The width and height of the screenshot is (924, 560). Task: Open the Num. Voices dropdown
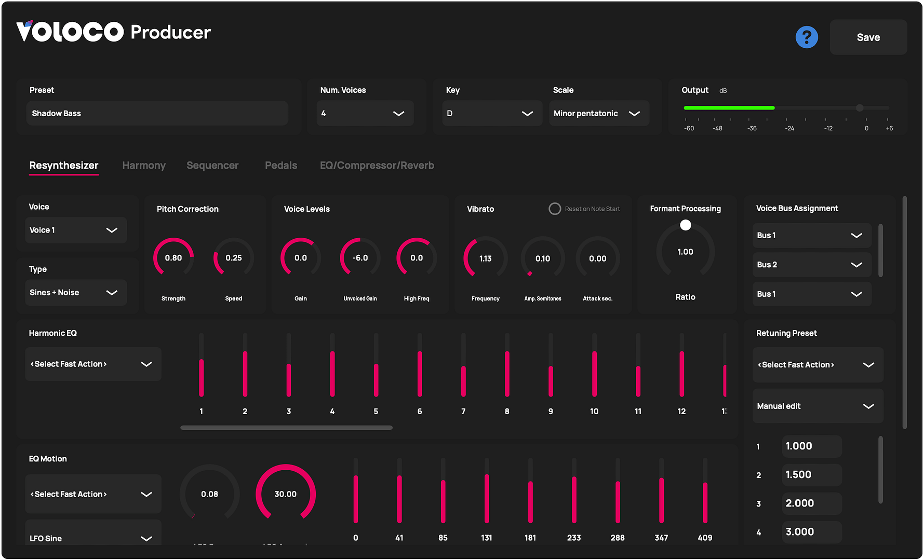365,113
